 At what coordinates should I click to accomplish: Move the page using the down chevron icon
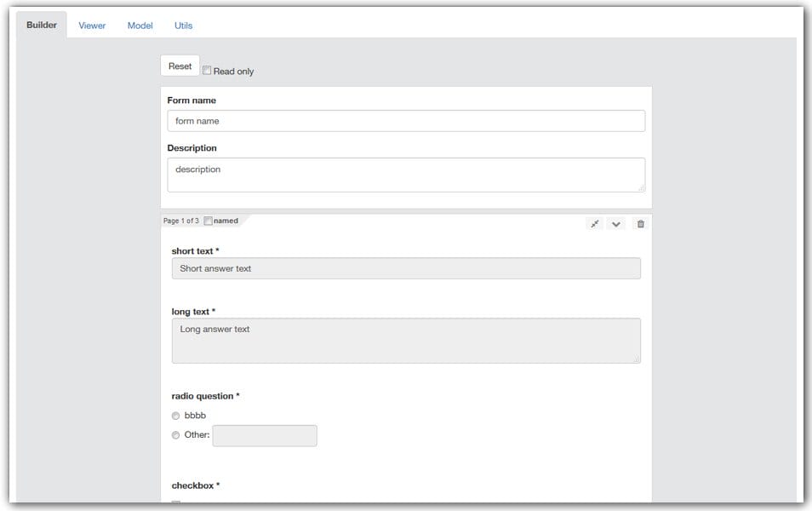click(618, 223)
